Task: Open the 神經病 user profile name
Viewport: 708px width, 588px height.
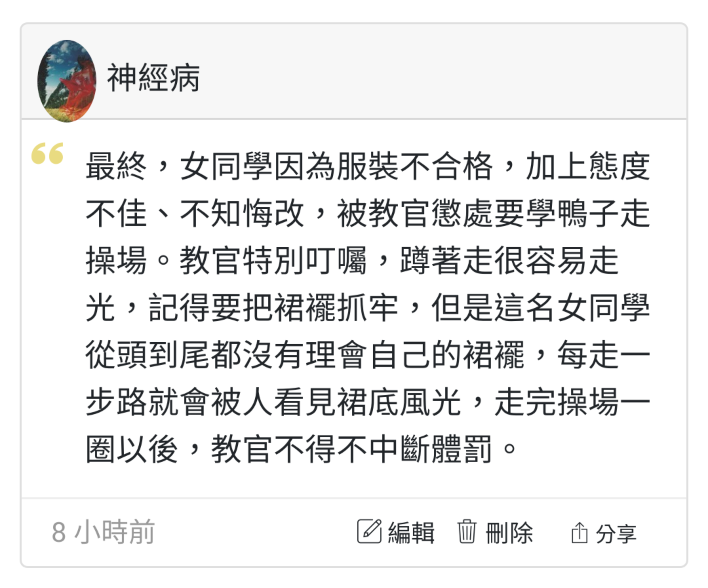Action: click(x=153, y=78)
